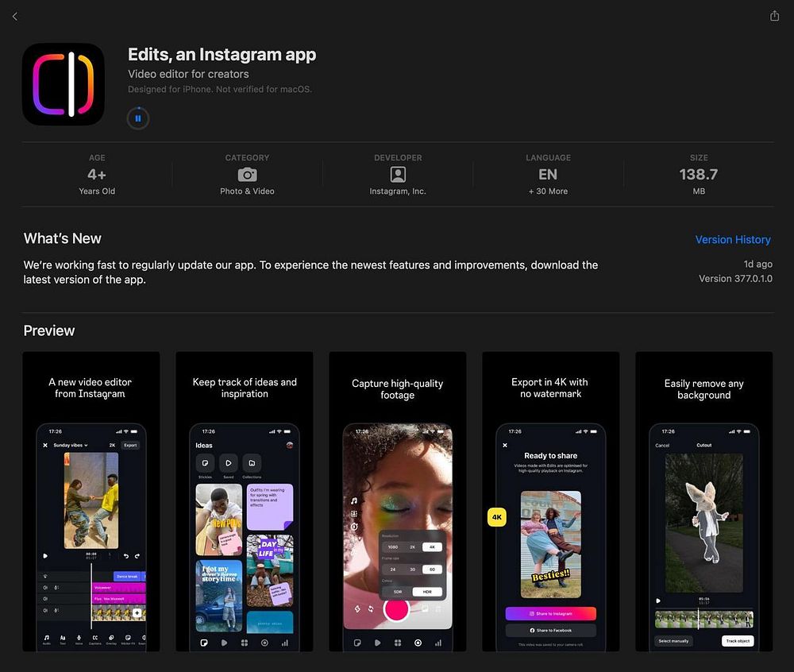
Task: Open the Version History link
Action: point(733,240)
